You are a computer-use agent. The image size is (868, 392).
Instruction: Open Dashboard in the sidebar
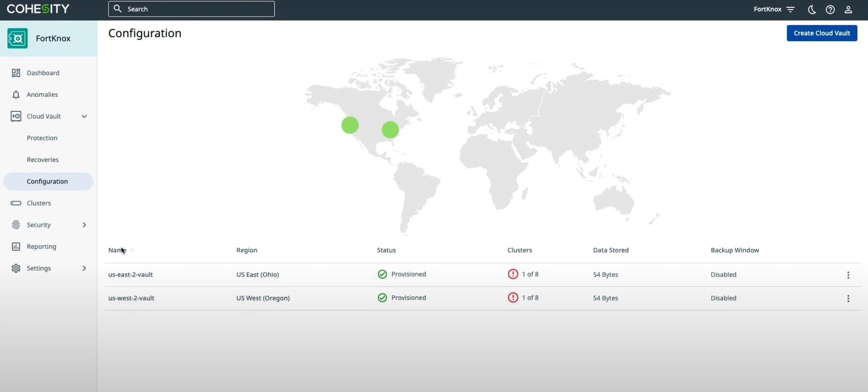(43, 73)
